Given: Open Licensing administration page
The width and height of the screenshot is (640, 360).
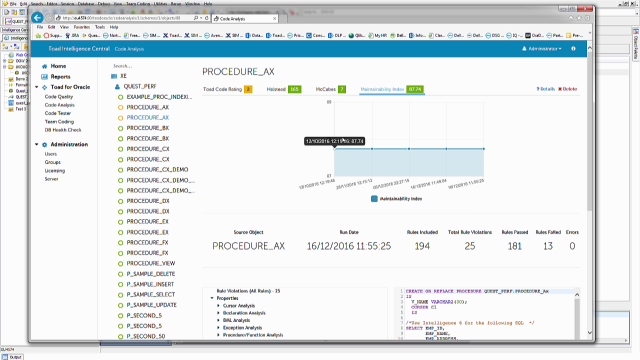Looking at the screenshot, I should click(55, 171).
